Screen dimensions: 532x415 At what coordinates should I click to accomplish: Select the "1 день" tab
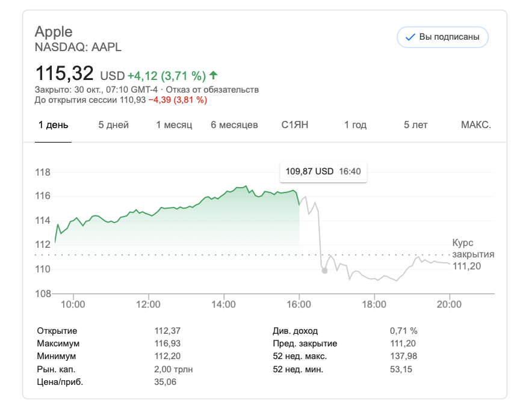point(54,125)
